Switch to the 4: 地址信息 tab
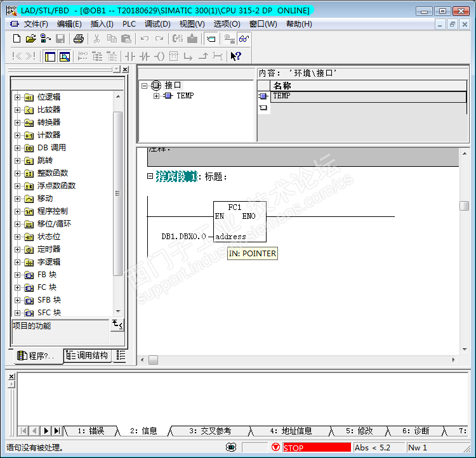 click(291, 431)
